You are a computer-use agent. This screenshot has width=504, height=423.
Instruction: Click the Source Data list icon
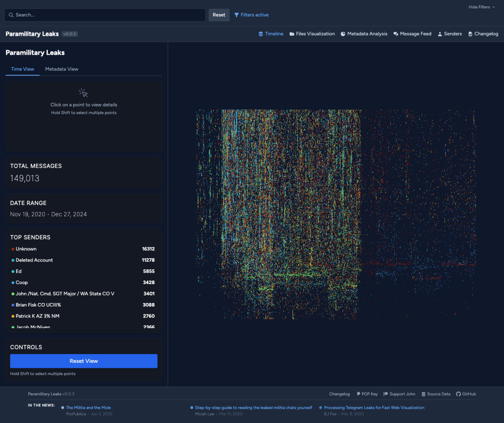pos(423,394)
